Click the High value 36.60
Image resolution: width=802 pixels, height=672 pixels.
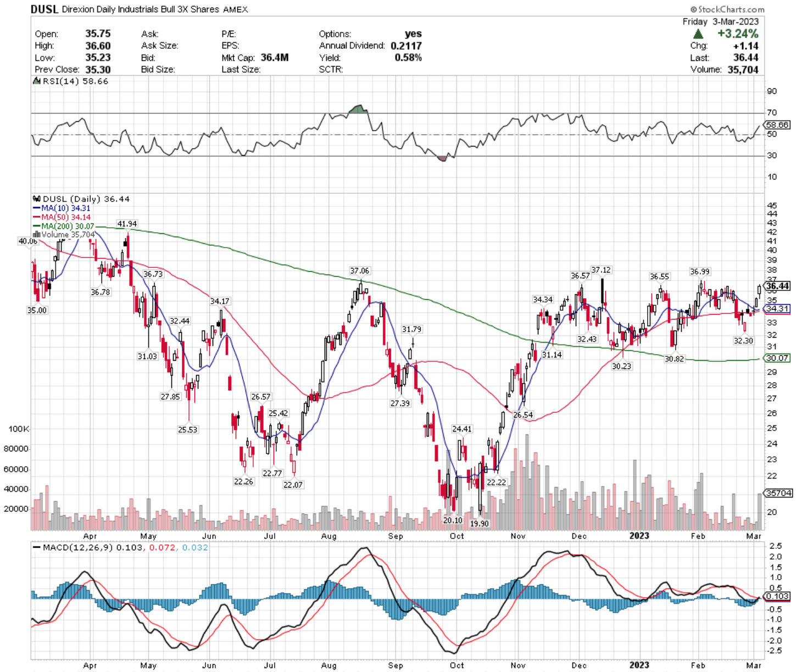(98, 46)
